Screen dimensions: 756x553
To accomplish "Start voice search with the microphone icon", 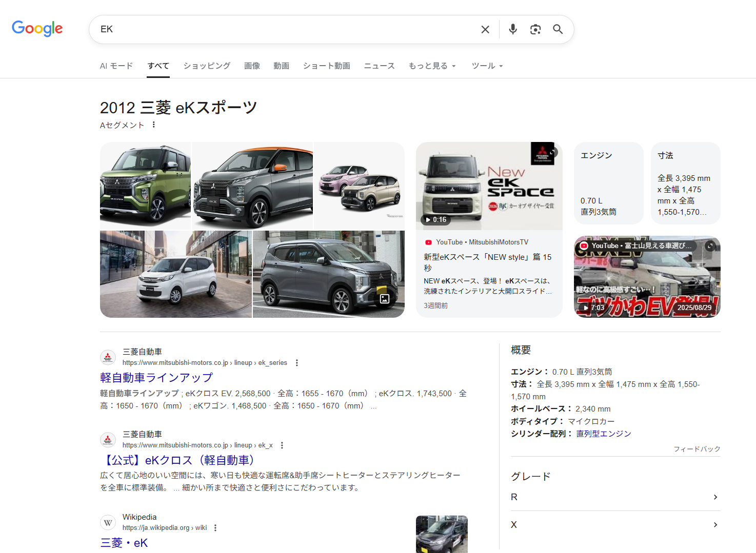I will pyautogui.click(x=513, y=30).
